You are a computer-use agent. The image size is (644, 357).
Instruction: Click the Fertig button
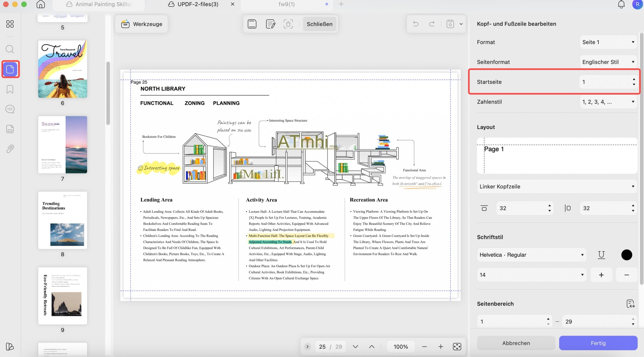598,343
